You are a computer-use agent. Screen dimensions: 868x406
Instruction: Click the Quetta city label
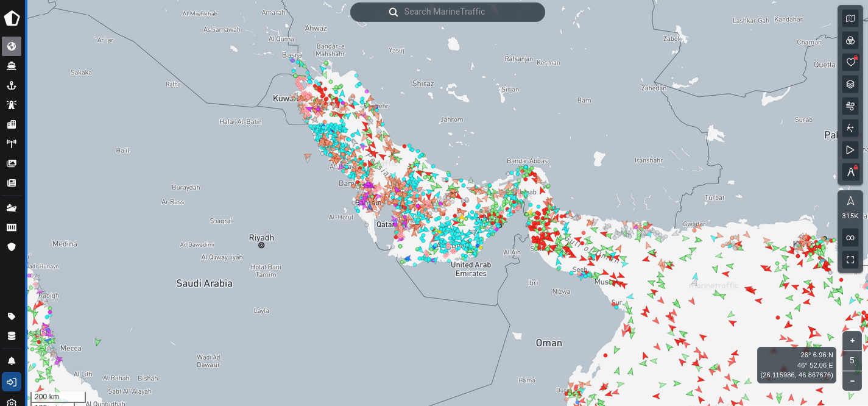[x=825, y=65]
